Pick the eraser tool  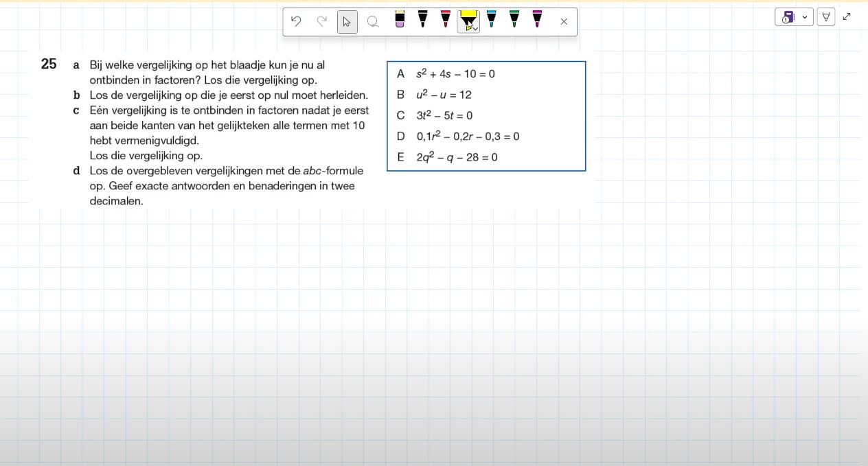tap(400, 19)
